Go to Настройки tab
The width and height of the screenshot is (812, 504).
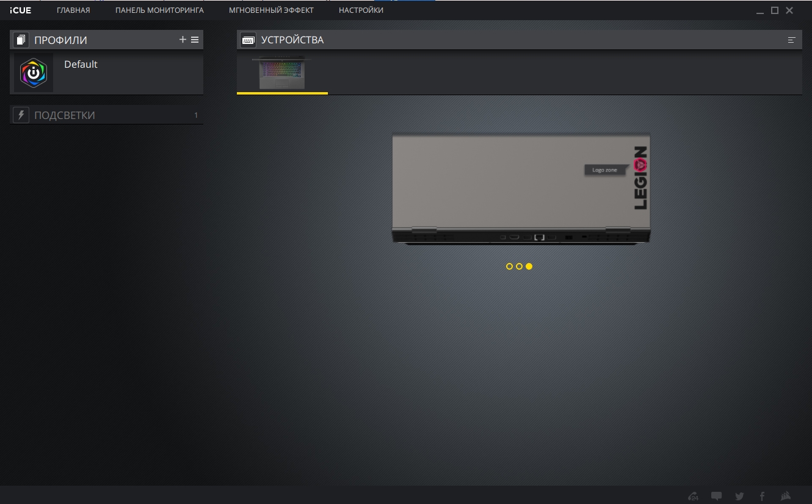point(361,10)
